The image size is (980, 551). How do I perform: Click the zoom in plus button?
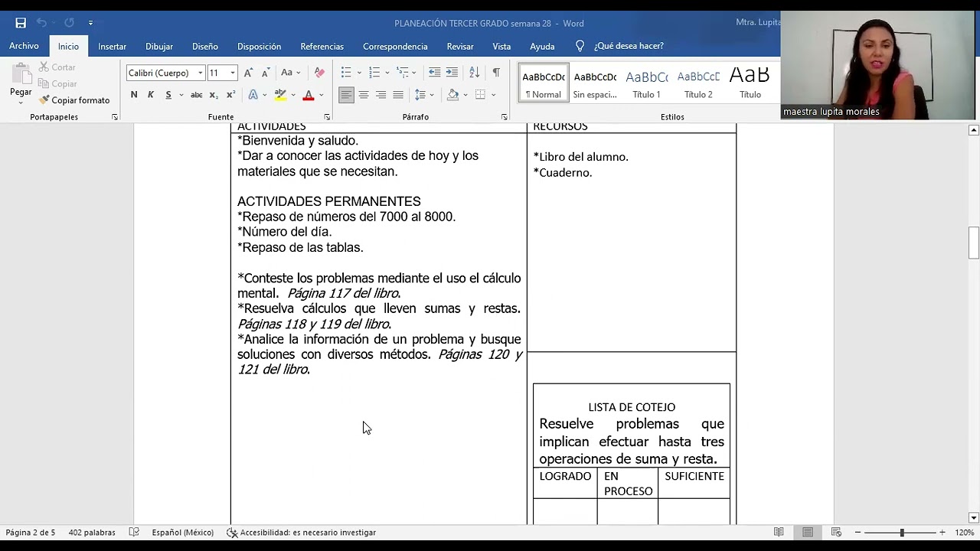coord(942,532)
